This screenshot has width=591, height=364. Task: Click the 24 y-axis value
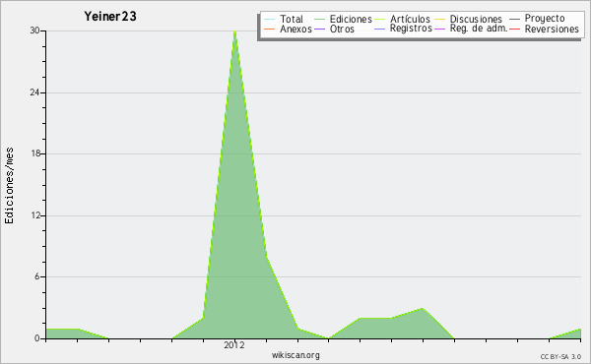coord(35,92)
